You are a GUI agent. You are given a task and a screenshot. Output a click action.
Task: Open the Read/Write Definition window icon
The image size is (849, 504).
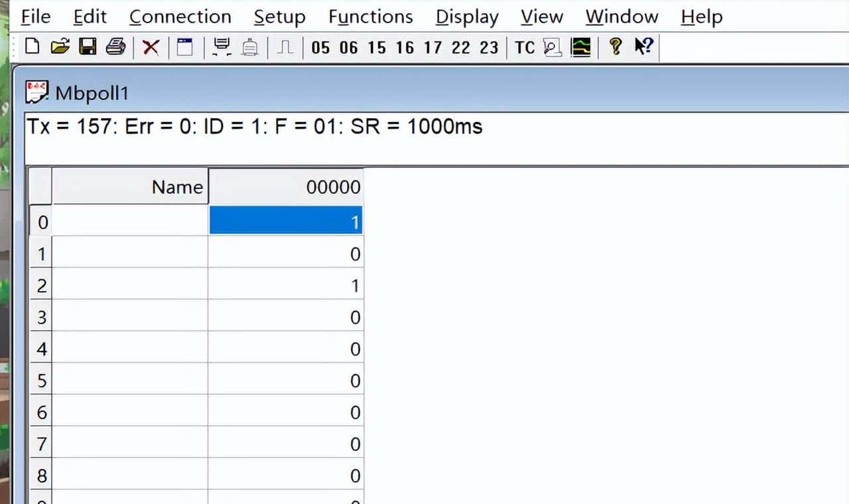(184, 46)
